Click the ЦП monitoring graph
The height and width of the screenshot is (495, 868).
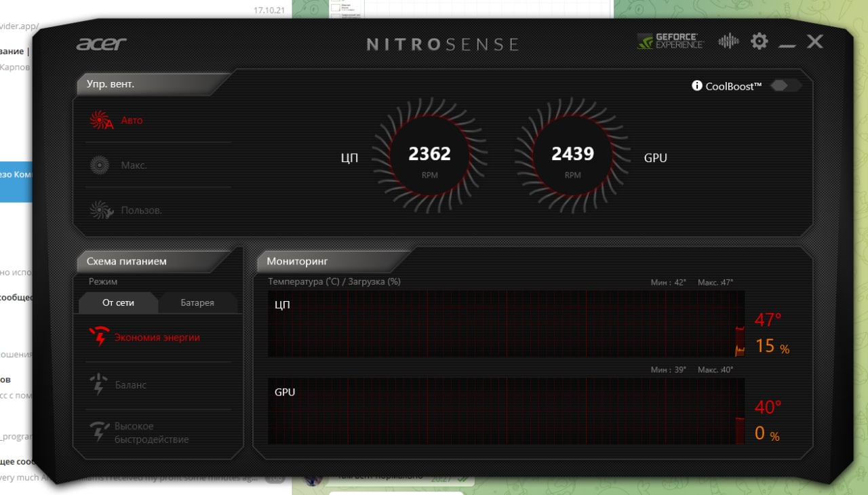[507, 323]
